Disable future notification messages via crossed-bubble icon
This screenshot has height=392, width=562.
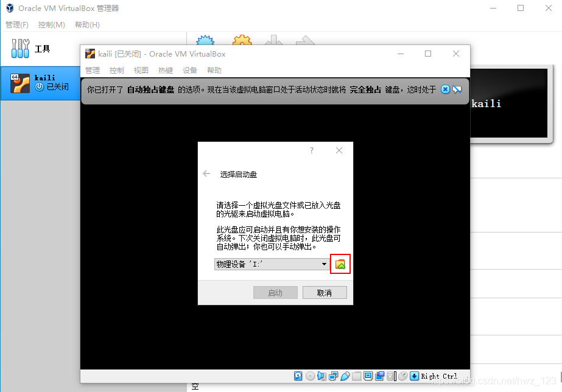pos(457,89)
